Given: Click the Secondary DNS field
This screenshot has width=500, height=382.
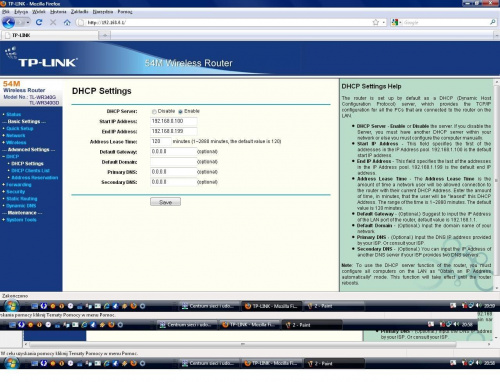Looking at the screenshot, I should tap(173, 182).
